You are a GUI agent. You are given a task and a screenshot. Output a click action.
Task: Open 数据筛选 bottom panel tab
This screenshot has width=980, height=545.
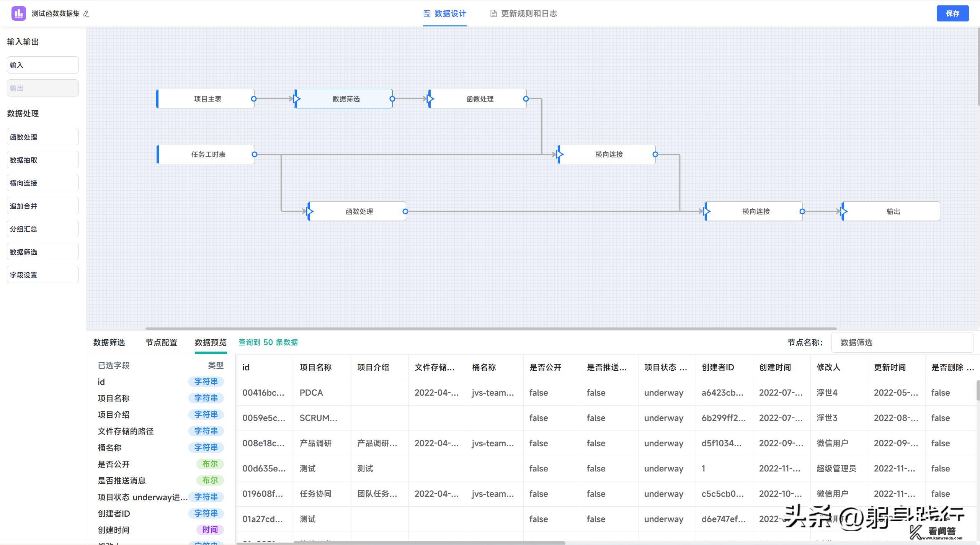click(109, 342)
